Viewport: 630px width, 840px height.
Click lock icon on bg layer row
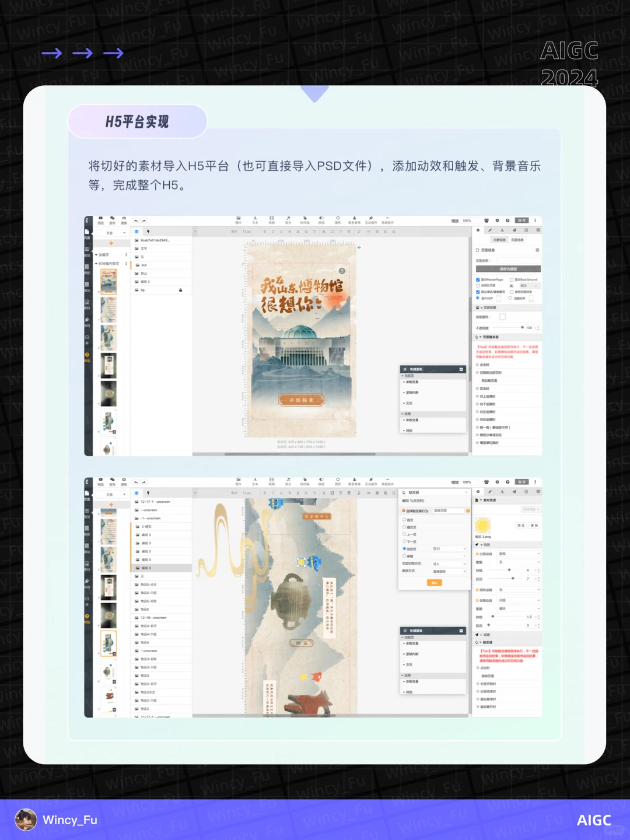pyautogui.click(x=180, y=290)
